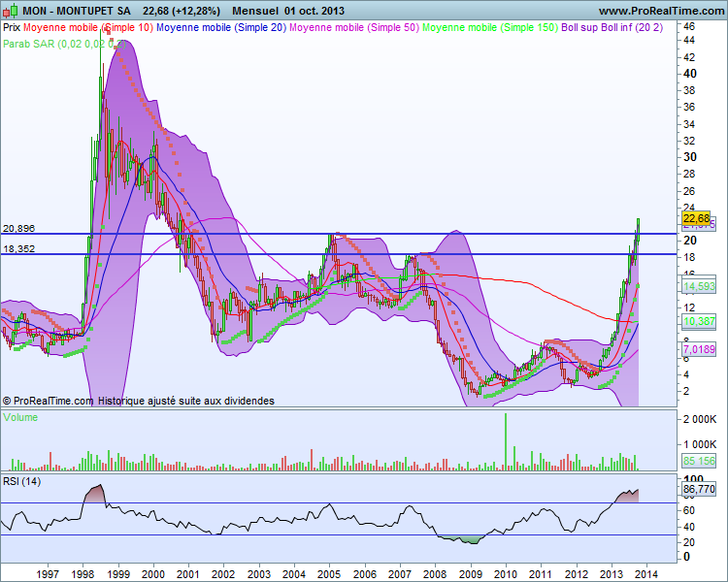The image size is (728, 582).
Task: Click the 7,0189 moving average value tag
Action: click(x=699, y=349)
